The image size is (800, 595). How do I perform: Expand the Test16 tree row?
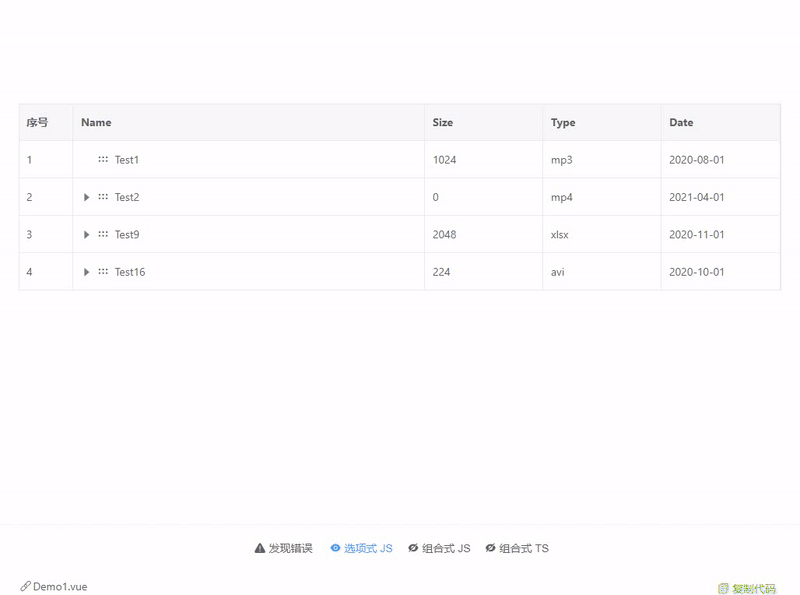pyautogui.click(x=87, y=272)
